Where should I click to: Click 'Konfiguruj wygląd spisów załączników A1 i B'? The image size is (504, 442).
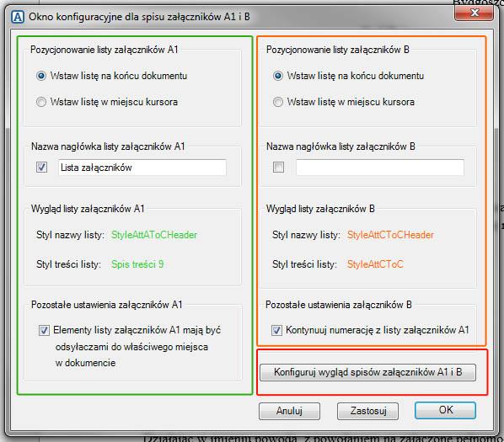click(367, 372)
